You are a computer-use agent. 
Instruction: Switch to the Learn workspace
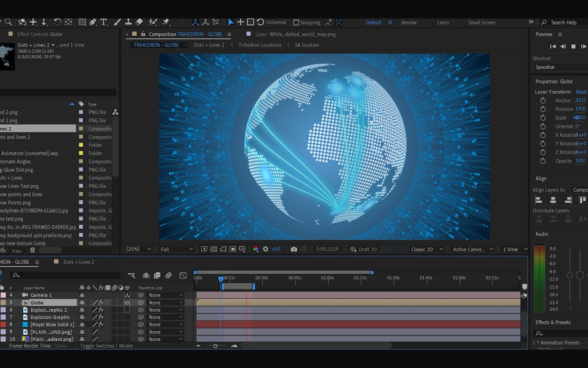443,22
